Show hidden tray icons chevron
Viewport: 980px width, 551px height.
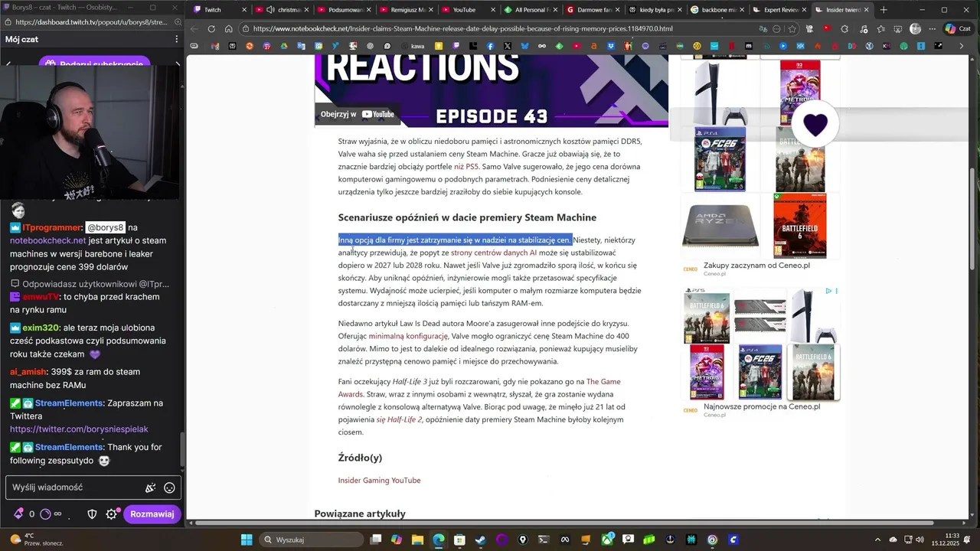(878, 540)
